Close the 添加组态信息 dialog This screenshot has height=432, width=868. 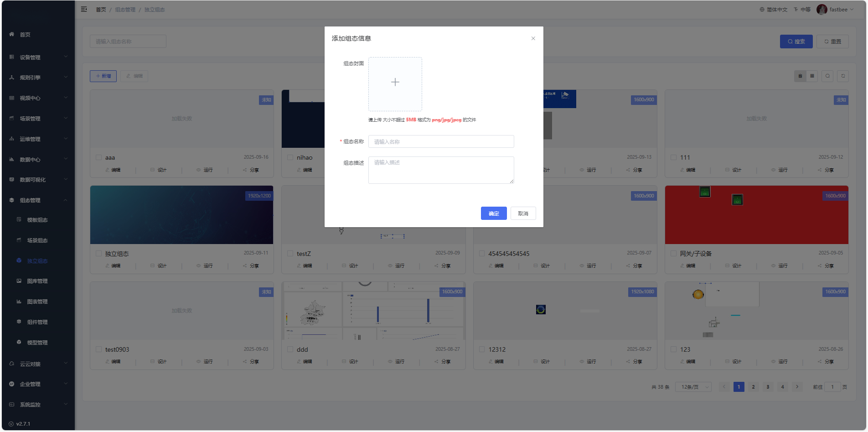(533, 38)
